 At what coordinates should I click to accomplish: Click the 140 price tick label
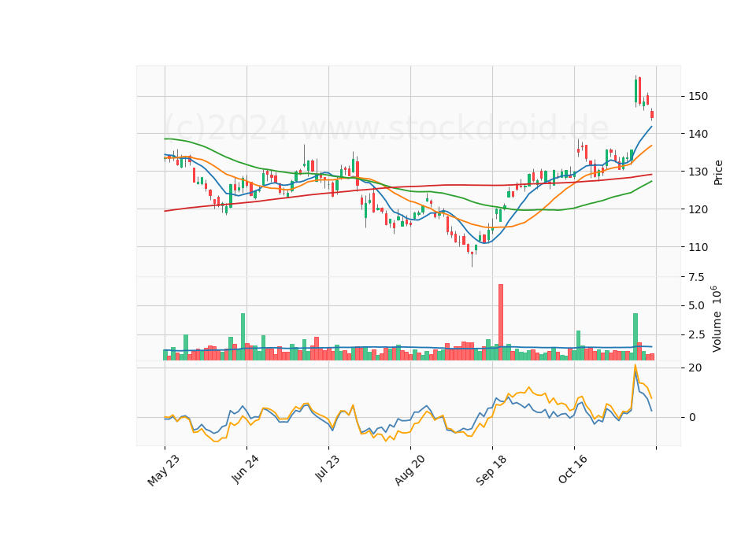[x=699, y=134]
